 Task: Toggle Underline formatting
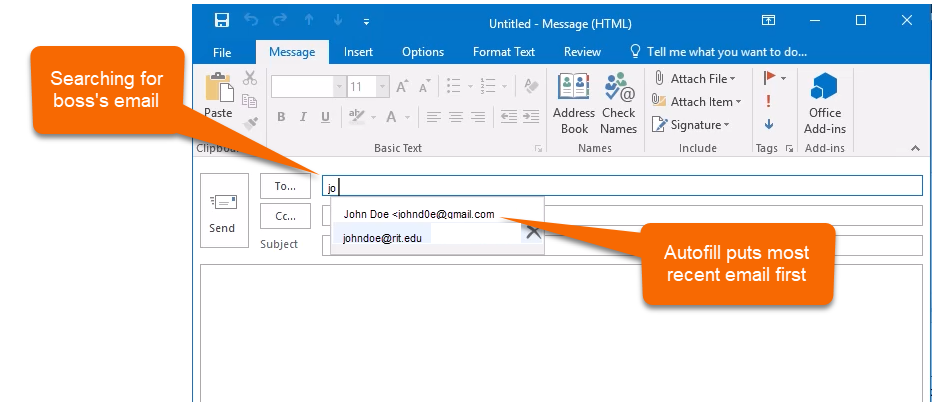(325, 117)
